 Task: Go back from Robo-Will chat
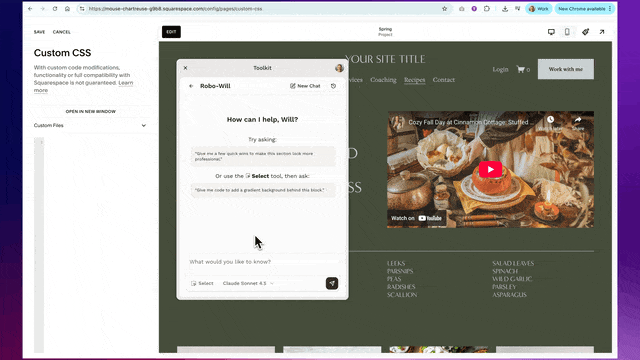[x=191, y=86]
